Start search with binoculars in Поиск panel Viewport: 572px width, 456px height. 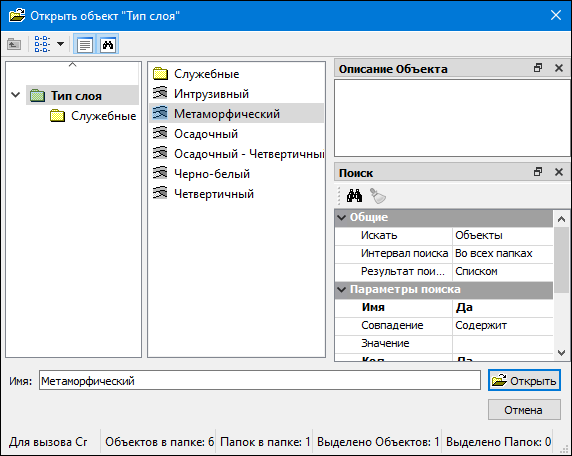click(354, 196)
